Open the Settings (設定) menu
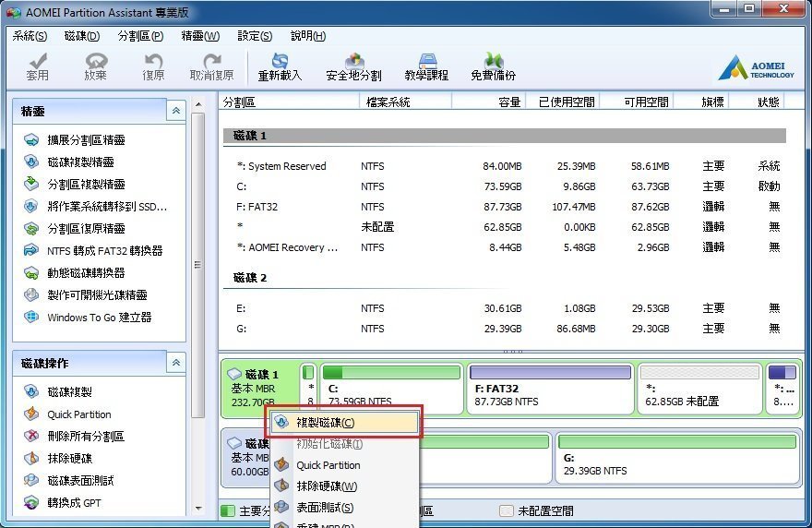The image size is (812, 528). (255, 36)
